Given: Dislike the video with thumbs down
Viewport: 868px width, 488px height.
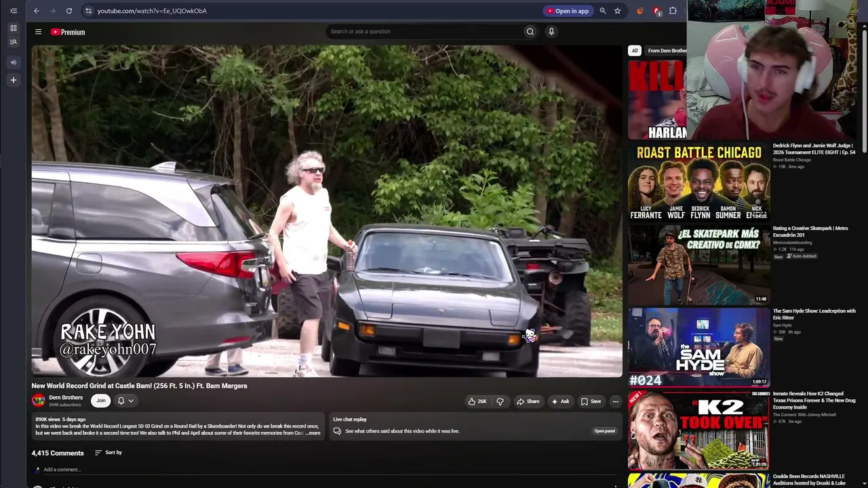Looking at the screenshot, I should tap(500, 401).
